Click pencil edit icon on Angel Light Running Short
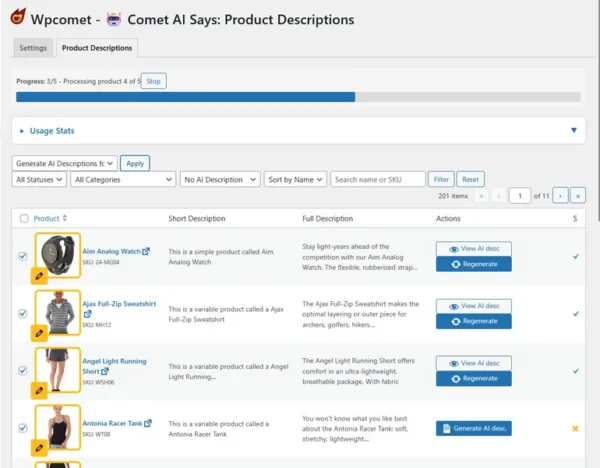The image size is (600, 468). click(39, 389)
